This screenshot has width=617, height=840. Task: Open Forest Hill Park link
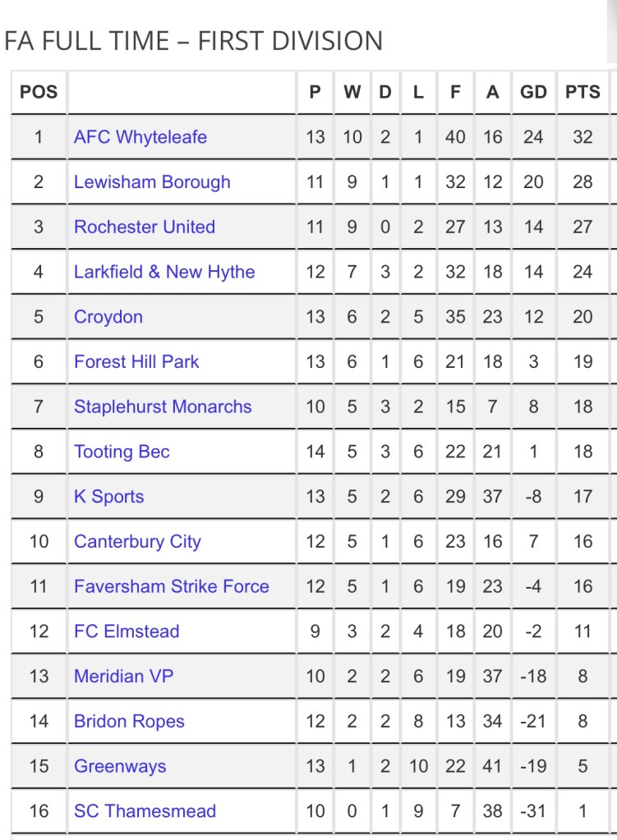pos(136,361)
